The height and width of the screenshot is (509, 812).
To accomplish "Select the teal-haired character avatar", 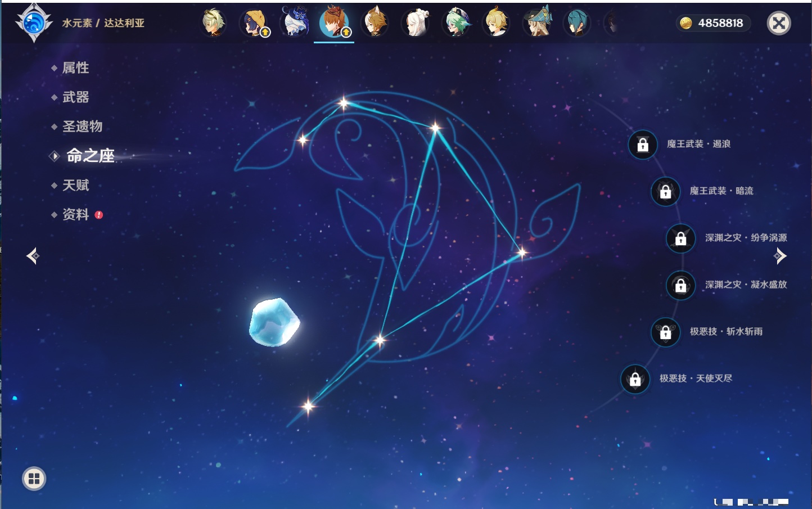I will tap(578, 23).
